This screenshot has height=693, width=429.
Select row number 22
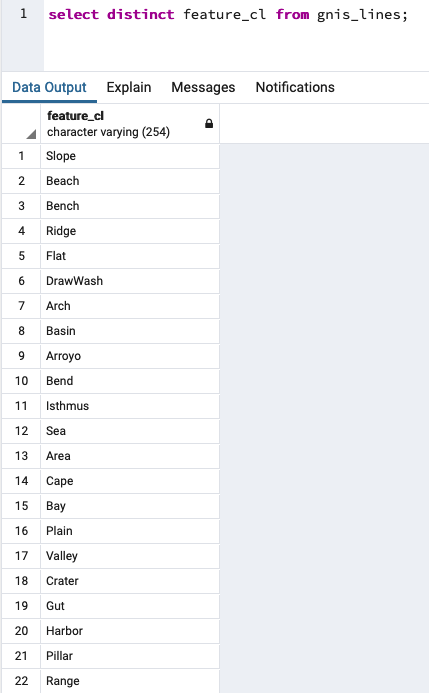pos(21,681)
